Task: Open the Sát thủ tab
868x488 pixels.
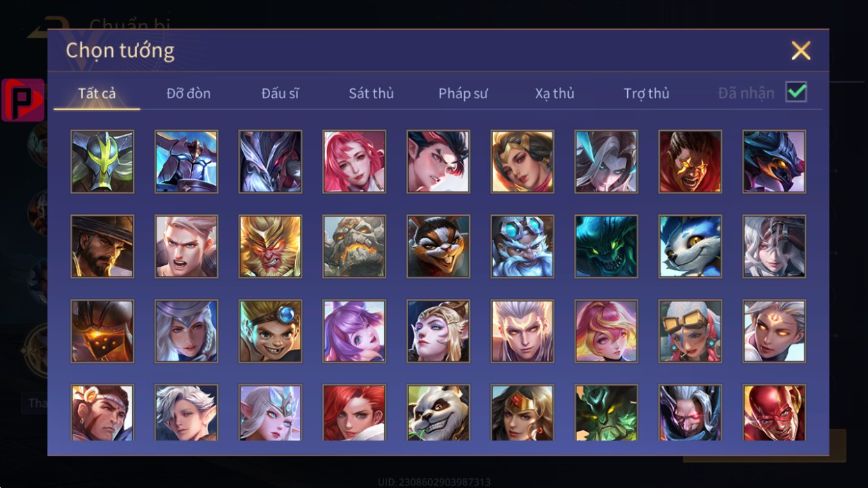Action: [x=371, y=93]
